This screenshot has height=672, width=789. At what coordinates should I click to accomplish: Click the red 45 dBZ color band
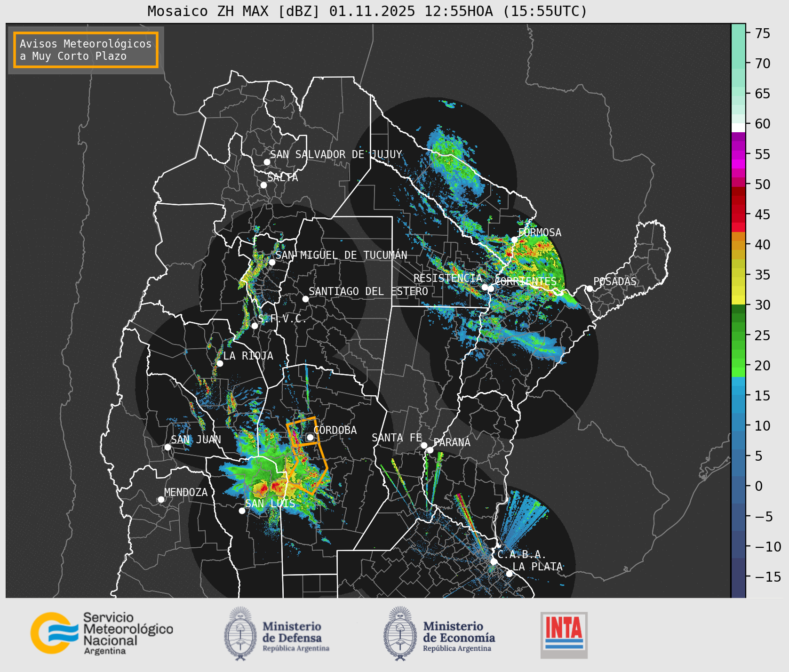click(x=738, y=218)
